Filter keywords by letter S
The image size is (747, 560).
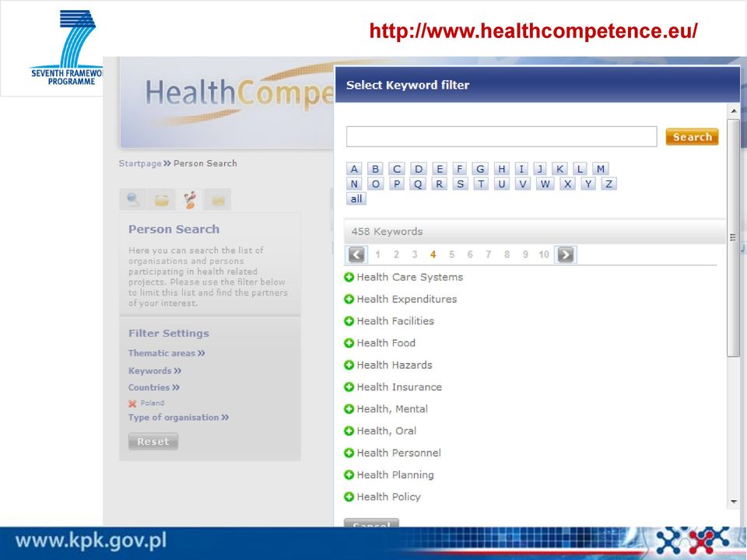point(460,184)
